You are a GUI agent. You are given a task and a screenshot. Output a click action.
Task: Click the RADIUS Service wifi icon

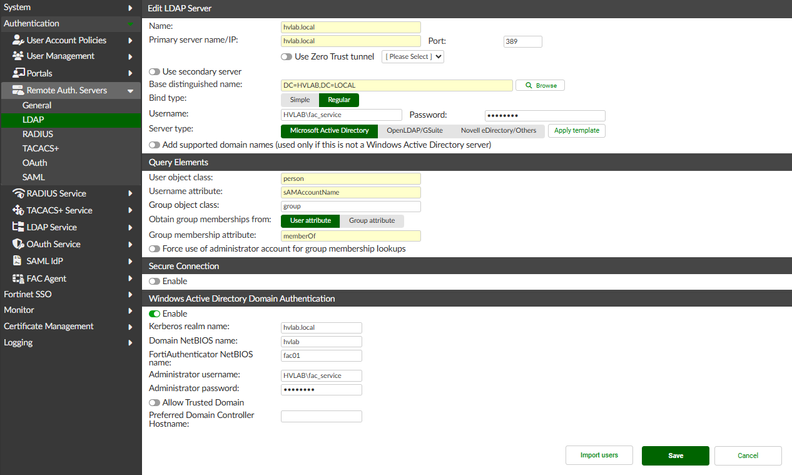(x=18, y=193)
